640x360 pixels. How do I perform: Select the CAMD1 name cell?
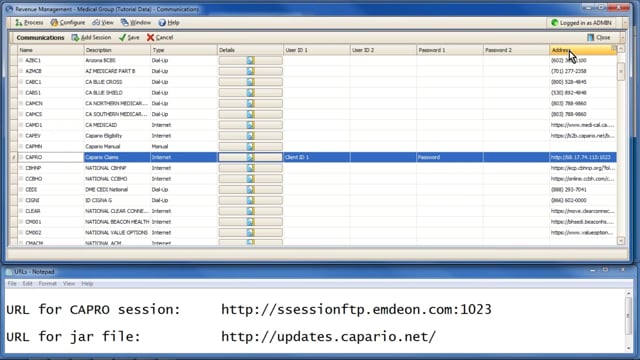[x=51, y=125]
